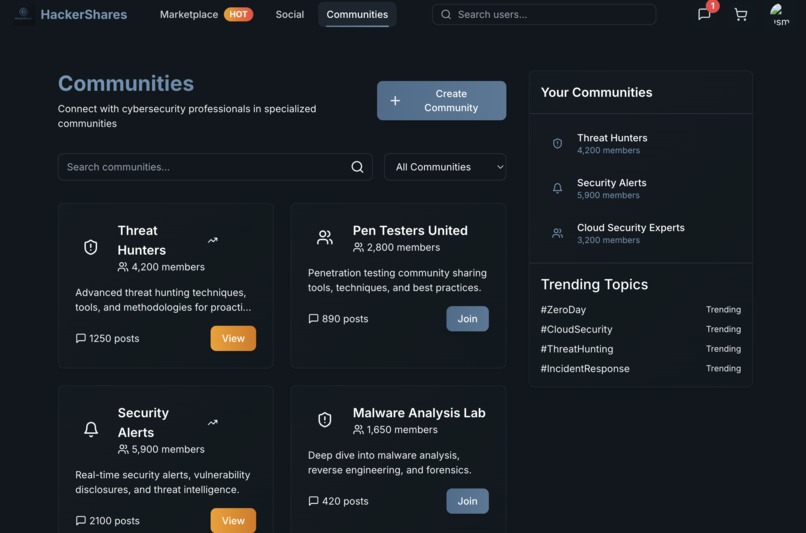
Task: Open Security Alerts in Your Communities
Action: (x=640, y=188)
